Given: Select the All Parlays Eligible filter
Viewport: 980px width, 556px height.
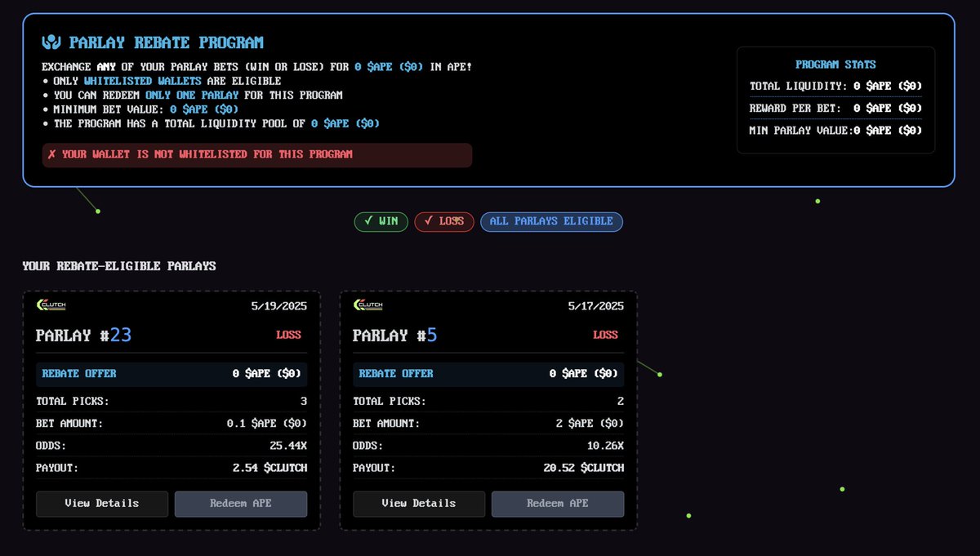Looking at the screenshot, I should pyautogui.click(x=551, y=221).
